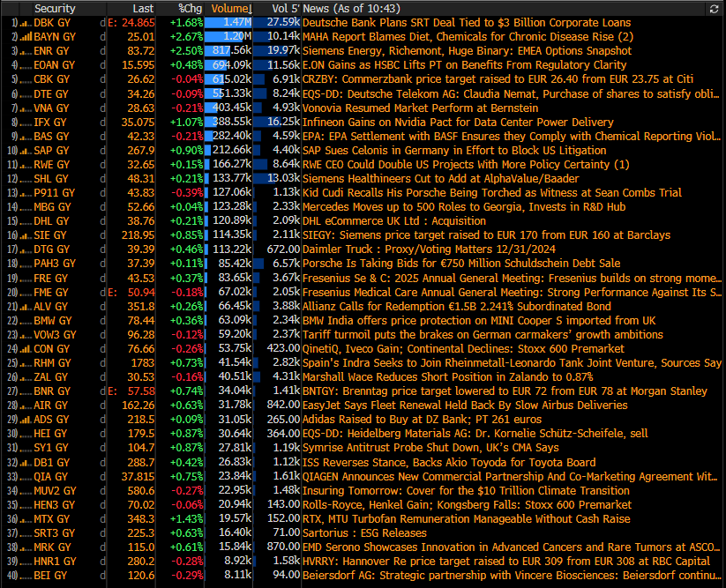The width and height of the screenshot is (726, 588).
Task: Select the SRT3 GY security ticker
Action: 55,533
